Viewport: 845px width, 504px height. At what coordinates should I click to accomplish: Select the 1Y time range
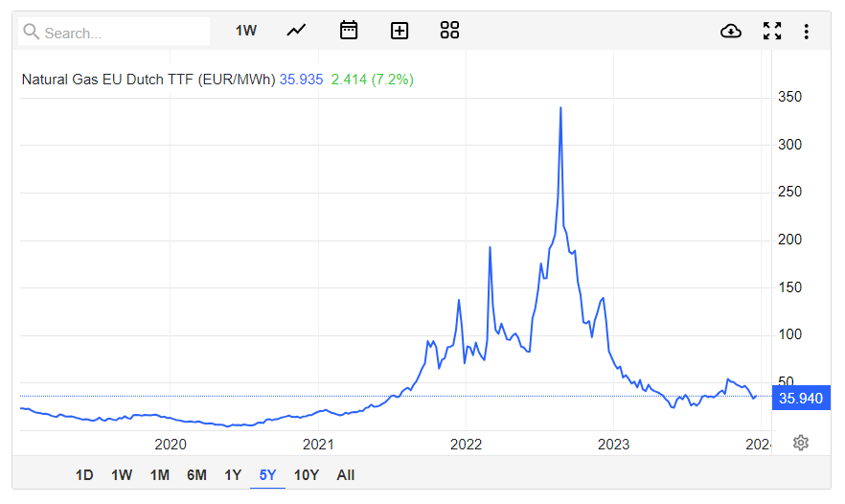pos(233,475)
